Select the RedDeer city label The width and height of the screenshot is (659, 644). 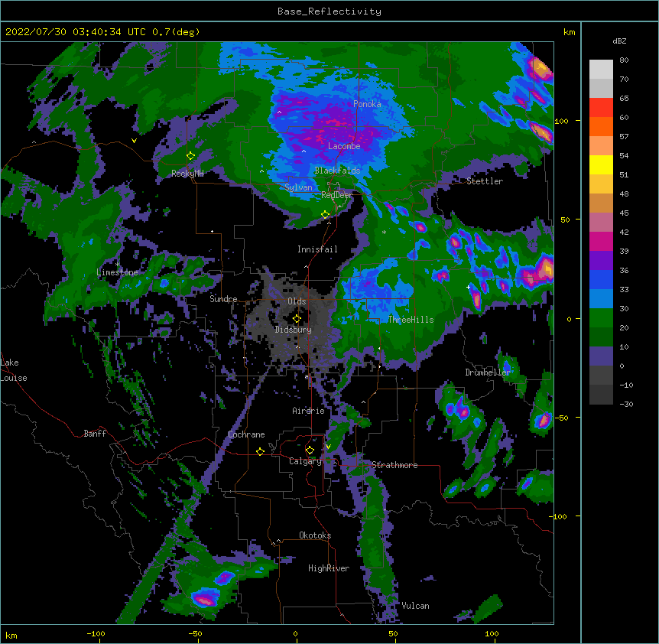coord(337,195)
